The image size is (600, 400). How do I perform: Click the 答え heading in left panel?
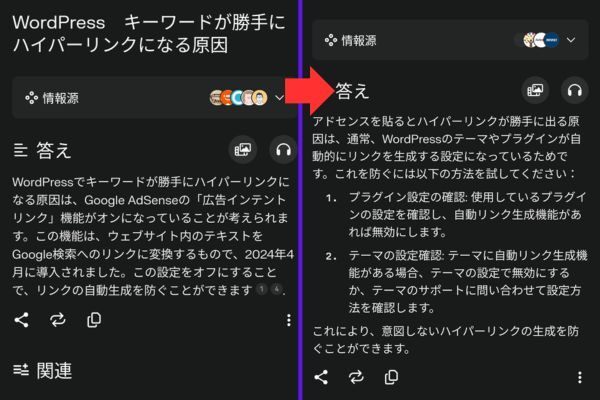click(54, 150)
